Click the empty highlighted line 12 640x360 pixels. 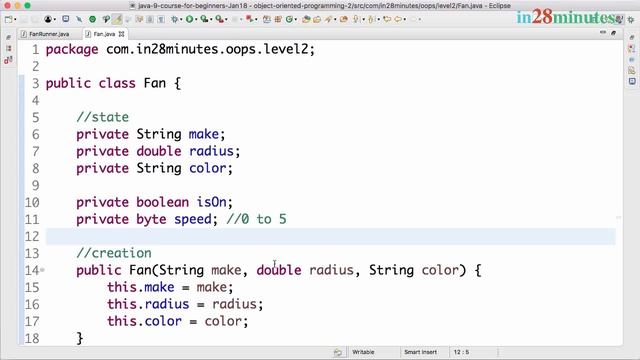pyautogui.click(x=331, y=237)
